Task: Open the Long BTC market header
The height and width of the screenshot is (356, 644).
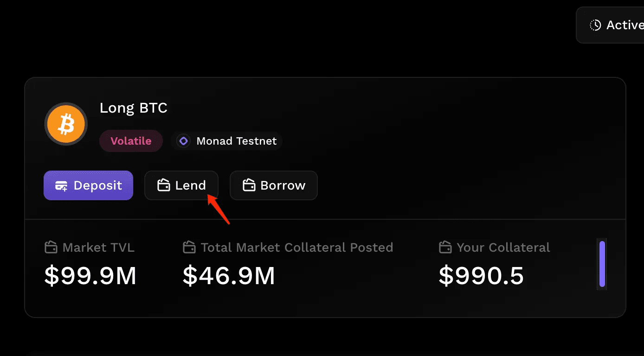Action: pyautogui.click(x=133, y=108)
